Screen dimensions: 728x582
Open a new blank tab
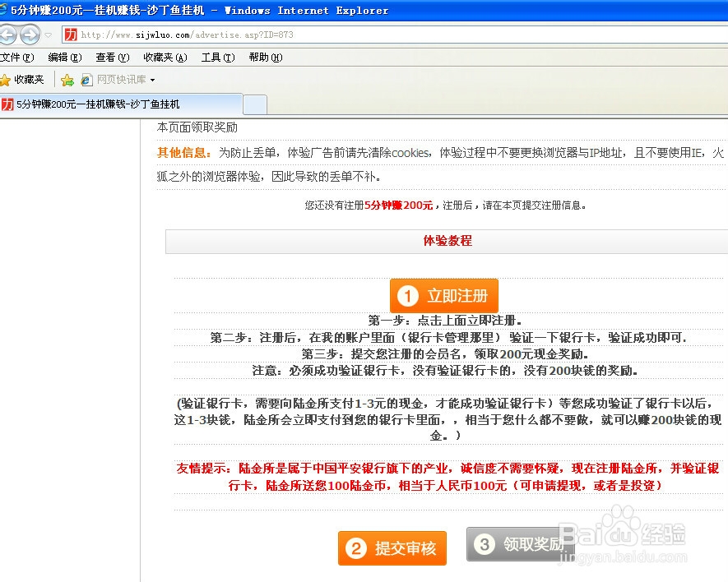pos(255,105)
